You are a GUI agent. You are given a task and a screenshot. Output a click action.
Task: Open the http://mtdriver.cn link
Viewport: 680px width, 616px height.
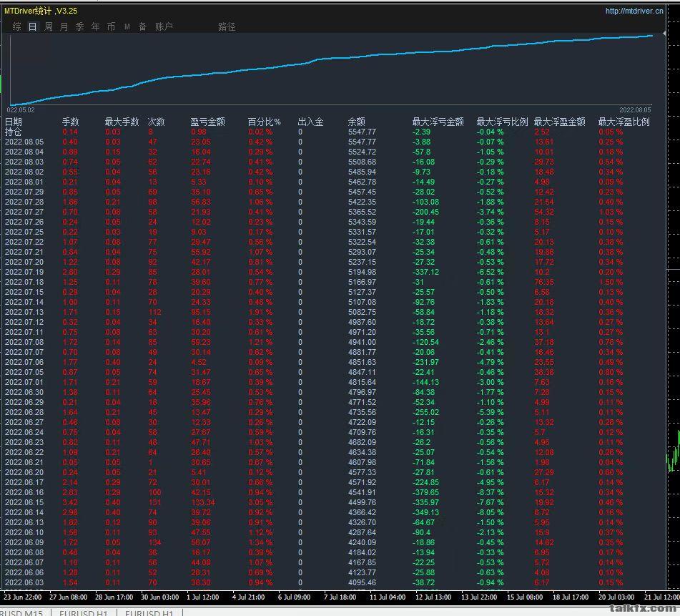pos(634,11)
